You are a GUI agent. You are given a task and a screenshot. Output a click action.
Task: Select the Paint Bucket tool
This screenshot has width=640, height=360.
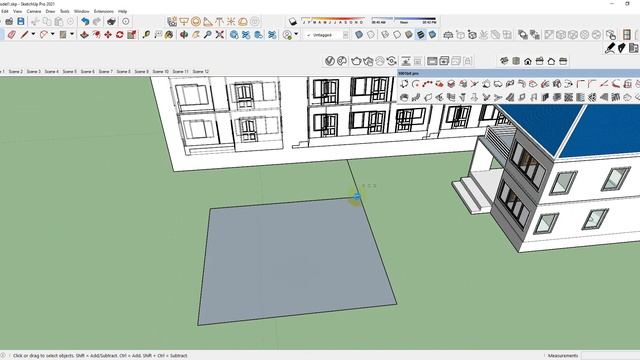pos(169,35)
